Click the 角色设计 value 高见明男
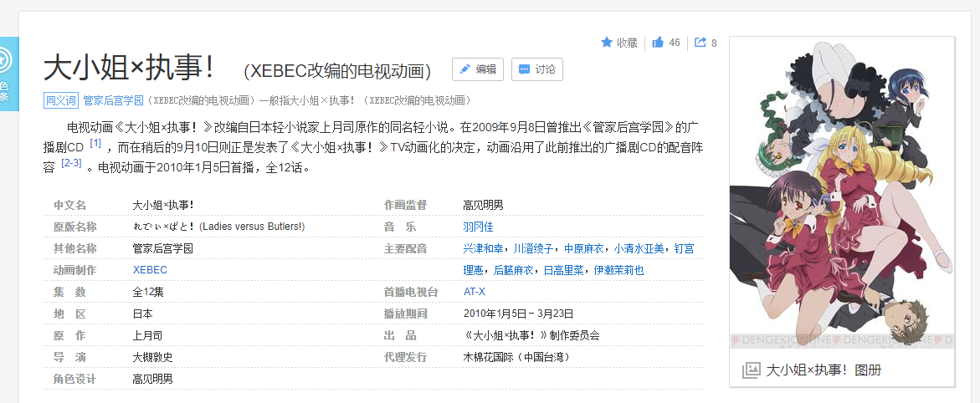The width and height of the screenshot is (980, 403). pyautogui.click(x=152, y=379)
